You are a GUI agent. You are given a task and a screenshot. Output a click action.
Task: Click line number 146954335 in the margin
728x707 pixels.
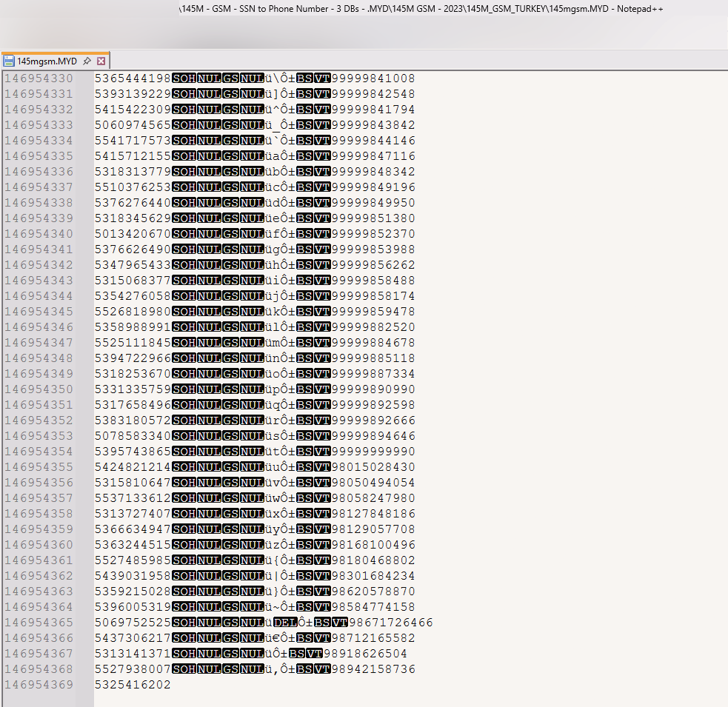39,156
